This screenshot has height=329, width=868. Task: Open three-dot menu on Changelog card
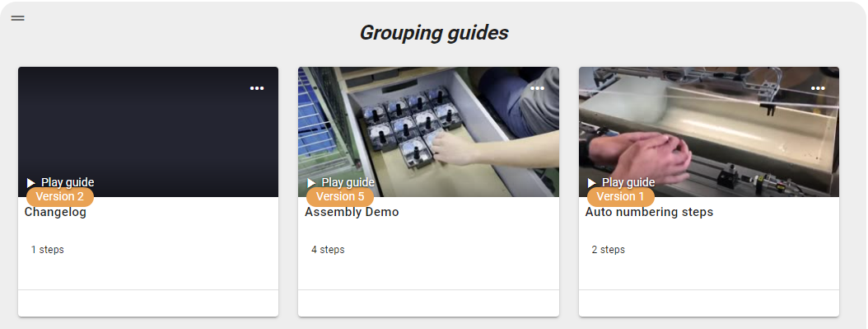point(257,88)
